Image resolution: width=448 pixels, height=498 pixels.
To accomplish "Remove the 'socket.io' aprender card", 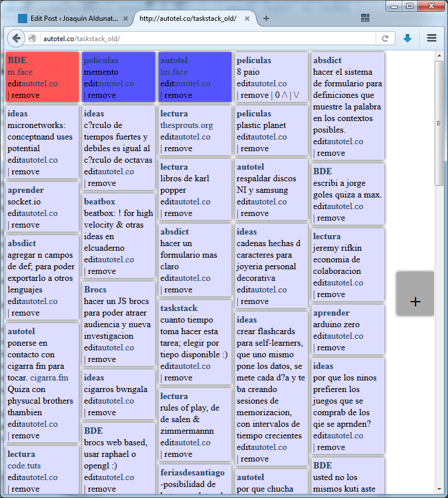I will [25, 225].
